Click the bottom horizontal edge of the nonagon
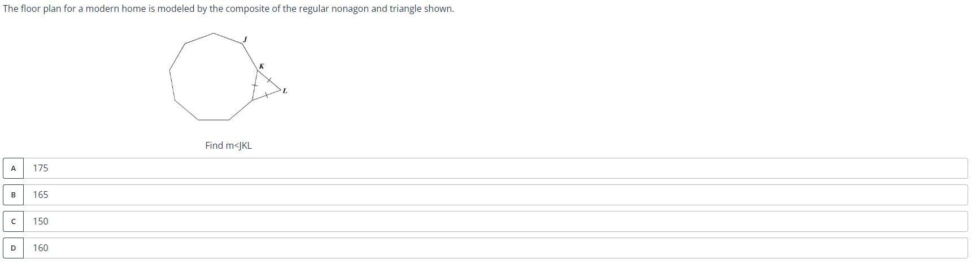Screen dimensions: 980x276 pyautogui.click(x=214, y=120)
